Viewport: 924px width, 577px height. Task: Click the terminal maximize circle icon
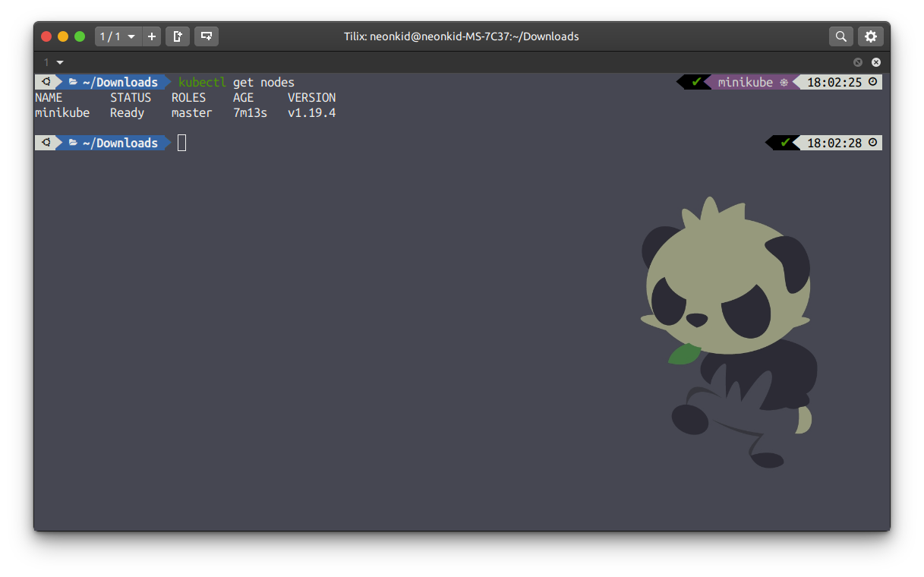tap(858, 62)
